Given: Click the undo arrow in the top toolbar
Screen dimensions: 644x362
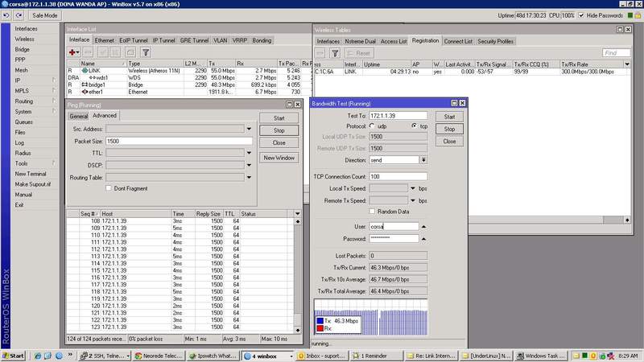Looking at the screenshot, I should pos(8,15).
